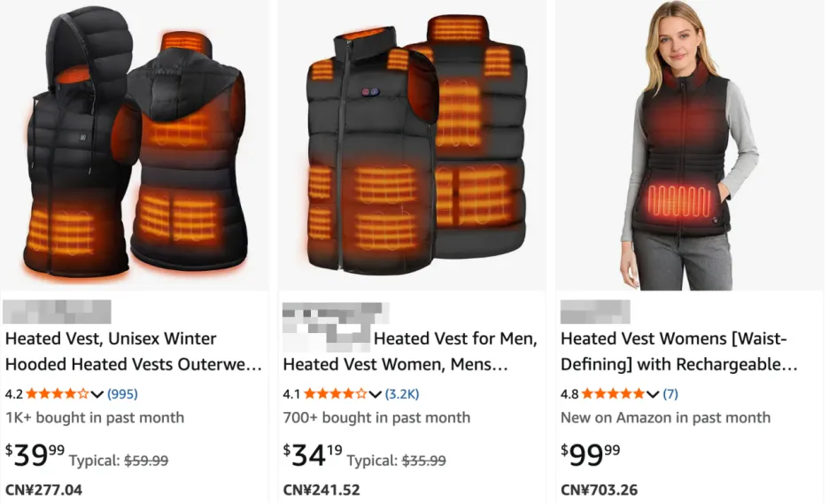Click the blurred brand label above hooded vest title
The width and height of the screenshot is (829, 504).
pyautogui.click(x=57, y=312)
